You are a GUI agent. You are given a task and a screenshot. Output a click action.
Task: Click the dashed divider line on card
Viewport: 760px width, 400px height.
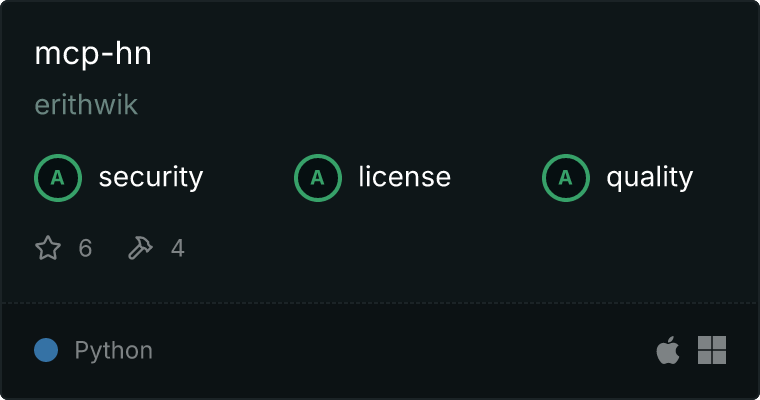click(x=380, y=303)
